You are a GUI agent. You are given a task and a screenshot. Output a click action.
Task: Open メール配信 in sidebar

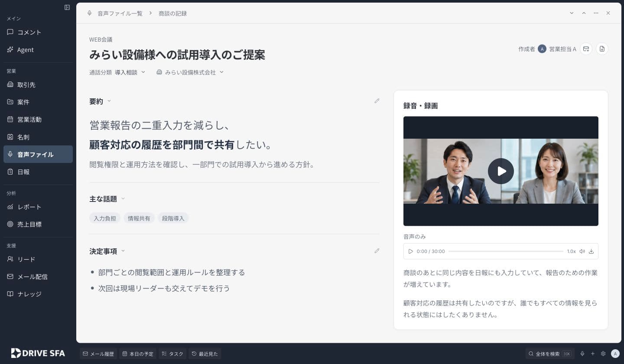click(38, 276)
